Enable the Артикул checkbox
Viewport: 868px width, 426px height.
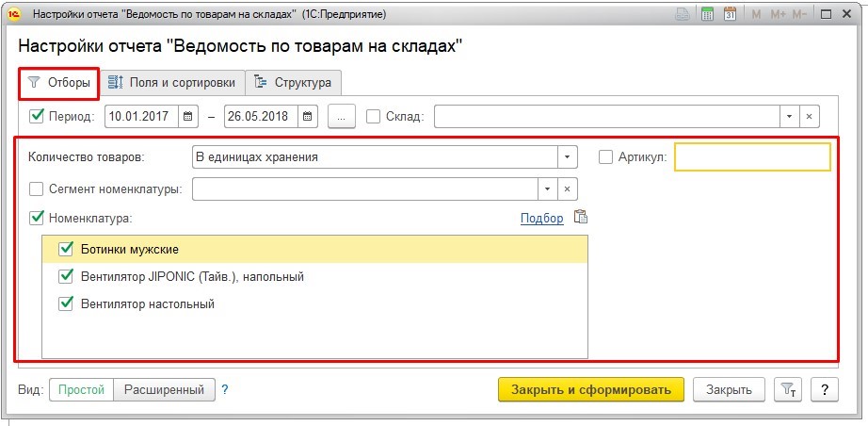point(606,157)
